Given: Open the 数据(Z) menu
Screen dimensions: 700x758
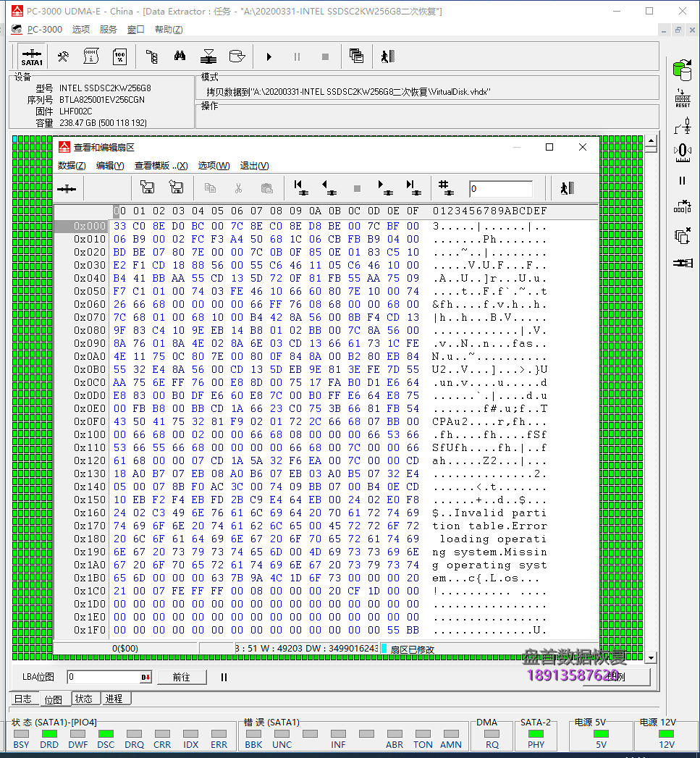Looking at the screenshot, I should 72,166.
